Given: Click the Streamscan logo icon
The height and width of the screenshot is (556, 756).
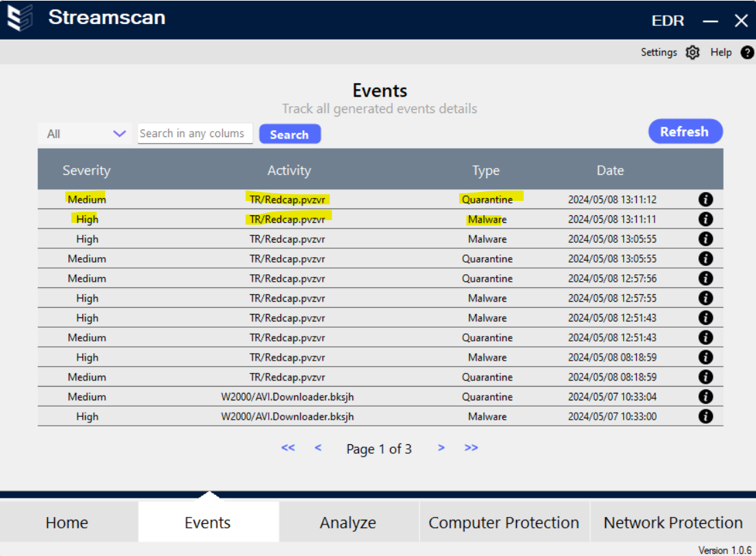Looking at the screenshot, I should 19,18.
